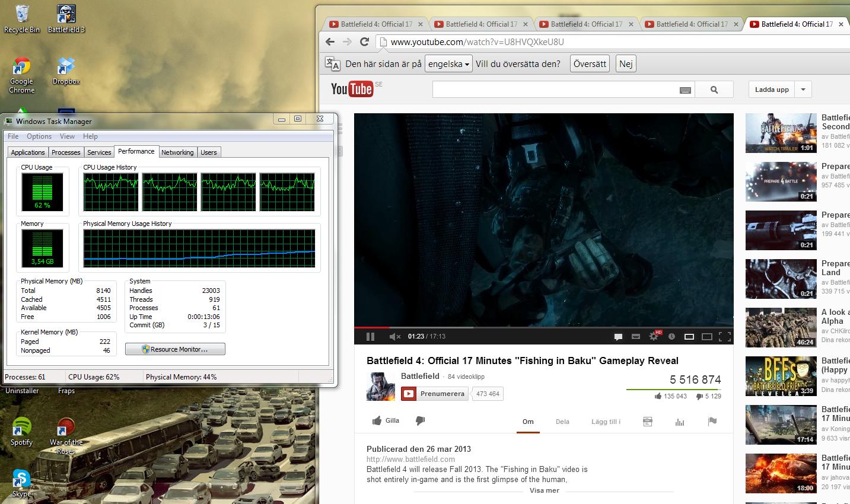
Task: Seek using the video progress bar
Action: (543, 327)
